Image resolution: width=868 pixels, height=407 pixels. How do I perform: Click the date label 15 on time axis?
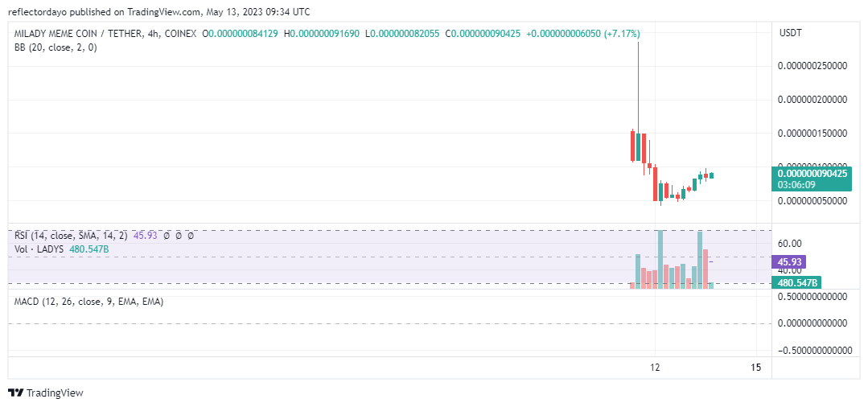756,367
